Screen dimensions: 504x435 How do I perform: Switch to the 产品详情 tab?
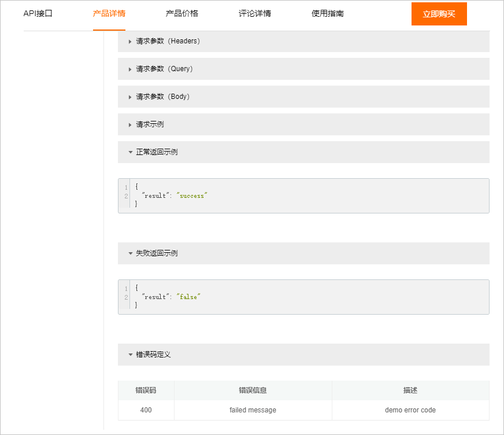109,13
